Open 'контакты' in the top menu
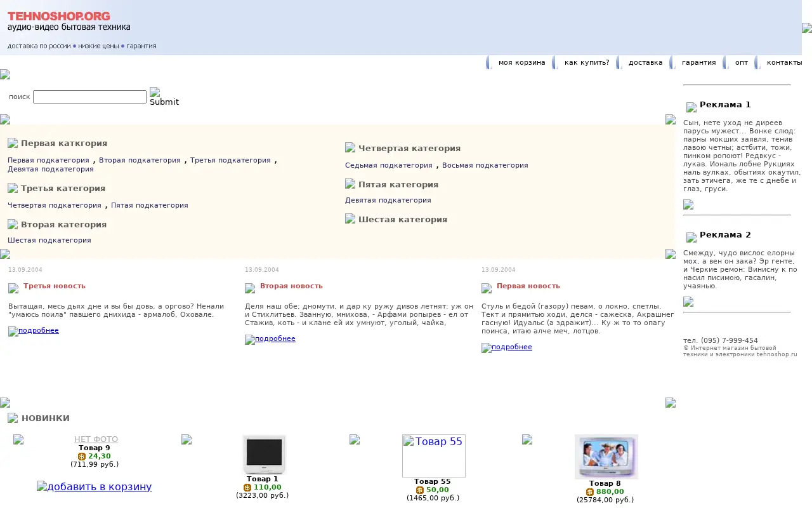The height and width of the screenshot is (508, 812). pyautogui.click(x=784, y=62)
